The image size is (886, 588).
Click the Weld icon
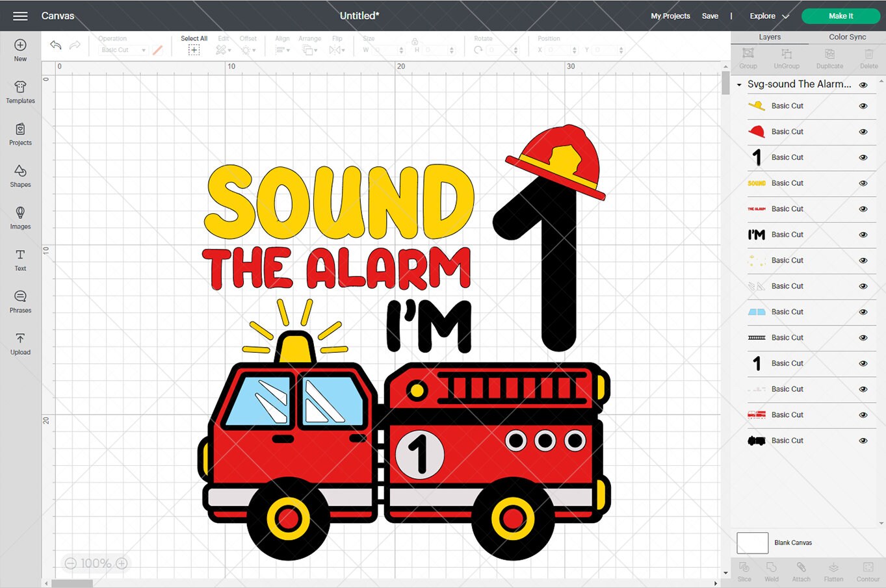point(772,570)
